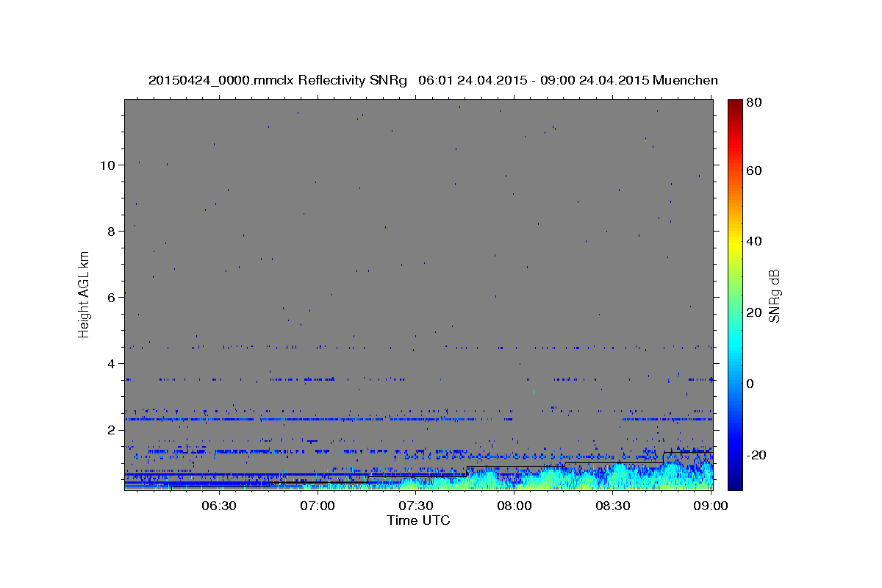Viewport: 882px width, 588px height.
Task: Click the 09:00 time tick label
Action: 711,506
